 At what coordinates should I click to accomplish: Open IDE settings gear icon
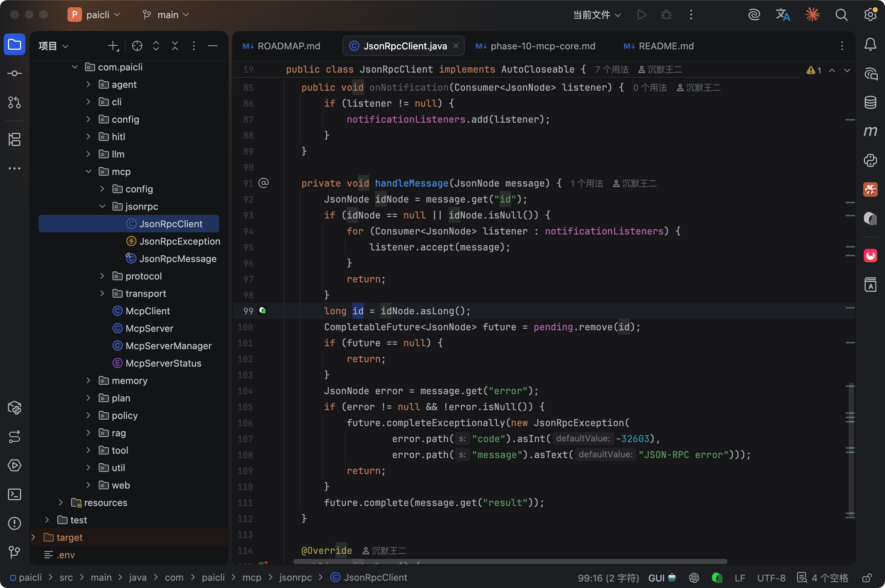pyautogui.click(x=870, y=15)
